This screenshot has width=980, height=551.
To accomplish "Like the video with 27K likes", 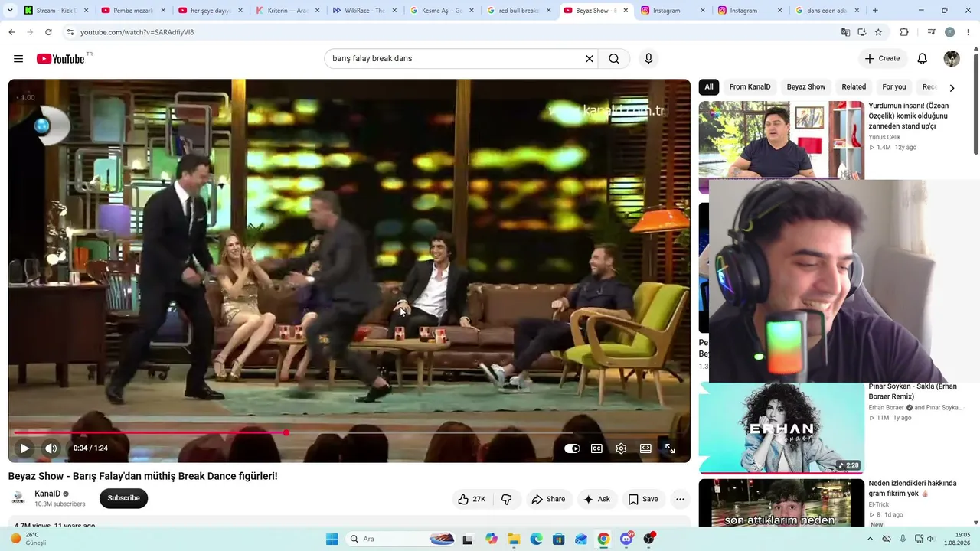I will [x=472, y=499].
